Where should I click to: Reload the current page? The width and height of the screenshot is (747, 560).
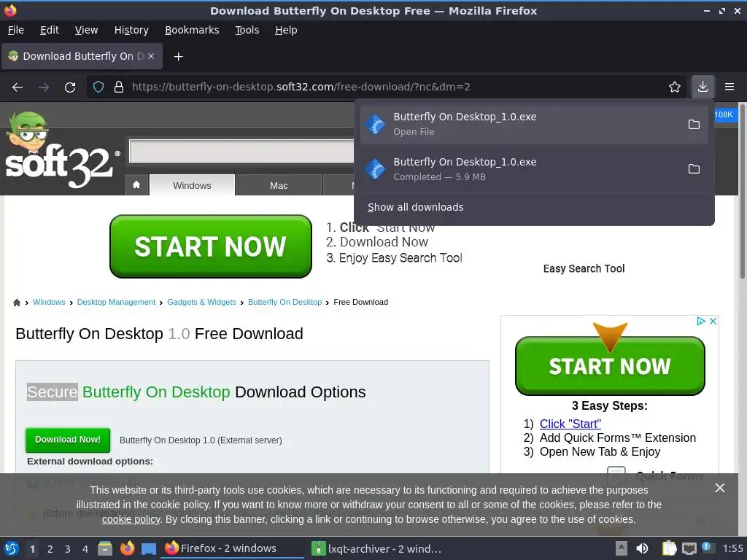click(70, 87)
